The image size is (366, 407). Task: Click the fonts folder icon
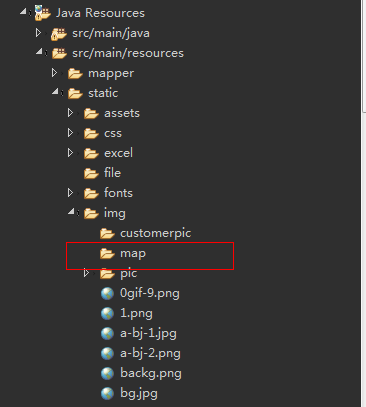[91, 193]
